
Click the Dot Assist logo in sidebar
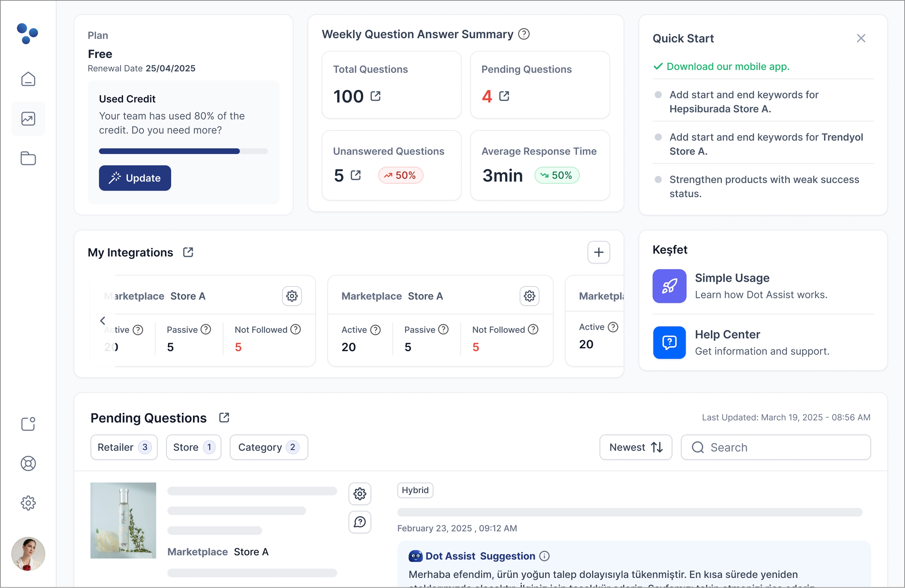pos(27,33)
